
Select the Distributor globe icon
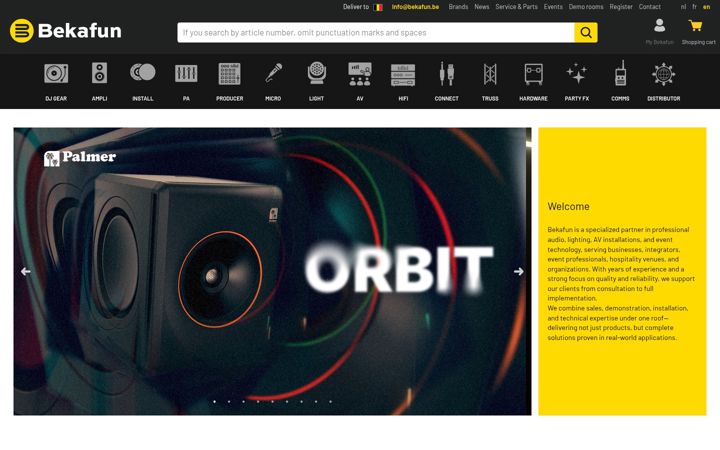[x=664, y=74]
